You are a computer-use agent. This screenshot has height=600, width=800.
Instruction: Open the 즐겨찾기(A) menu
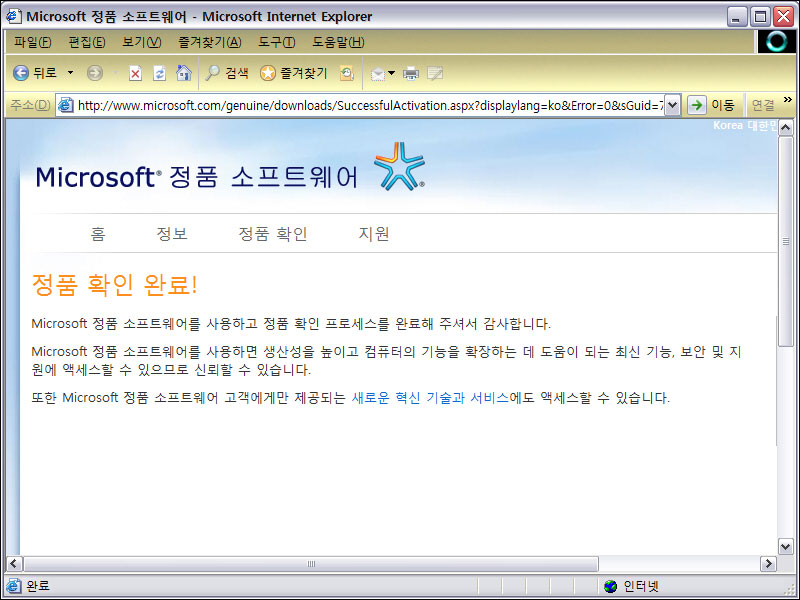[210, 42]
